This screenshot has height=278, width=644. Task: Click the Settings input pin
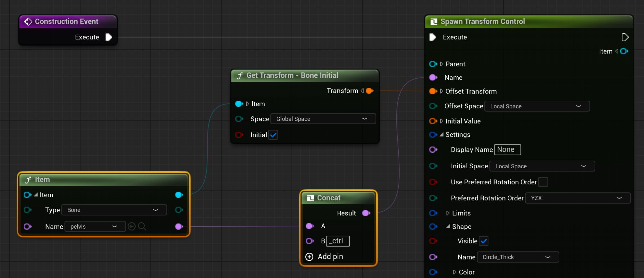coord(433,135)
